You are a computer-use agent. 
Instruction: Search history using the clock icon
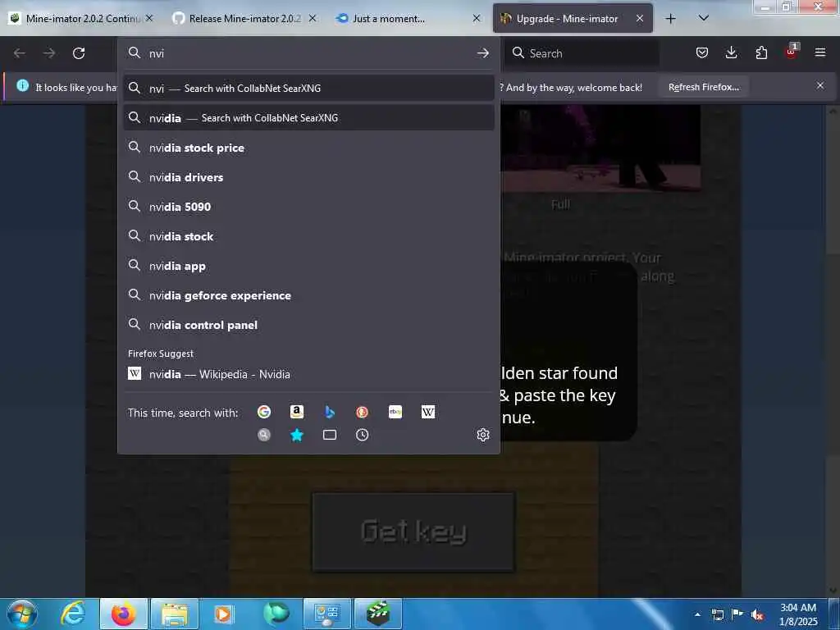pyautogui.click(x=362, y=435)
